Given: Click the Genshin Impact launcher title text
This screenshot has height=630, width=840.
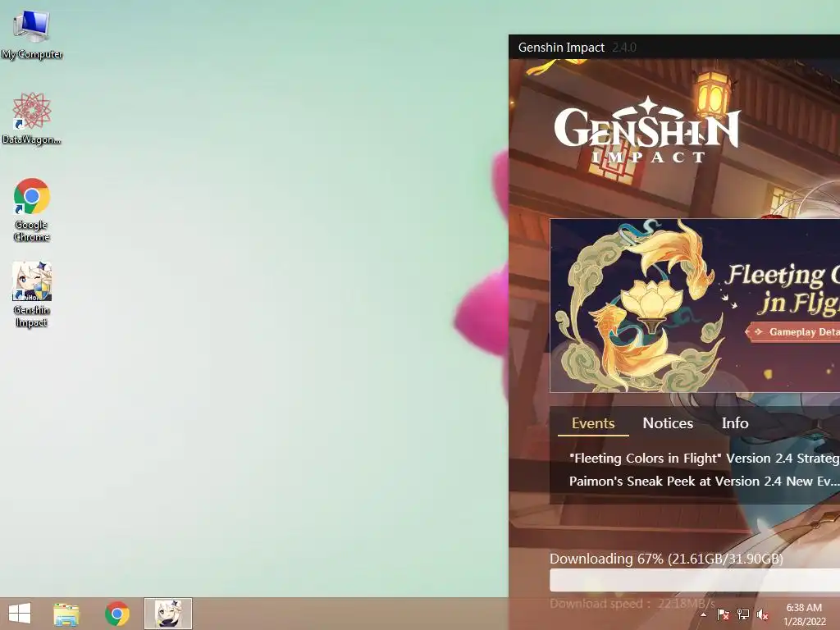Looking at the screenshot, I should [561, 47].
